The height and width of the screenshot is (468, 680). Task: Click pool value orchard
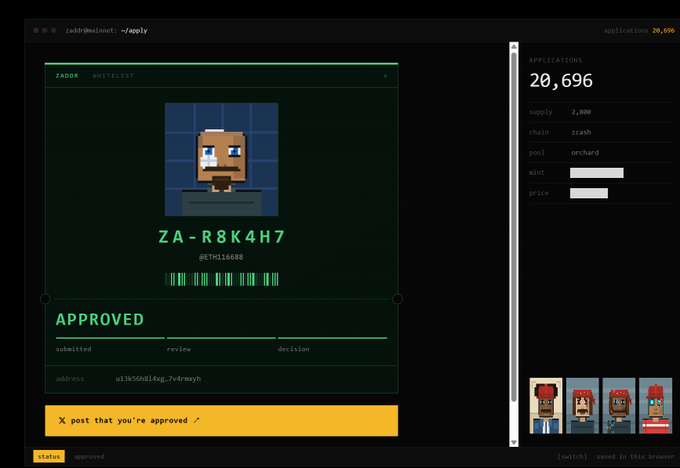click(x=585, y=153)
